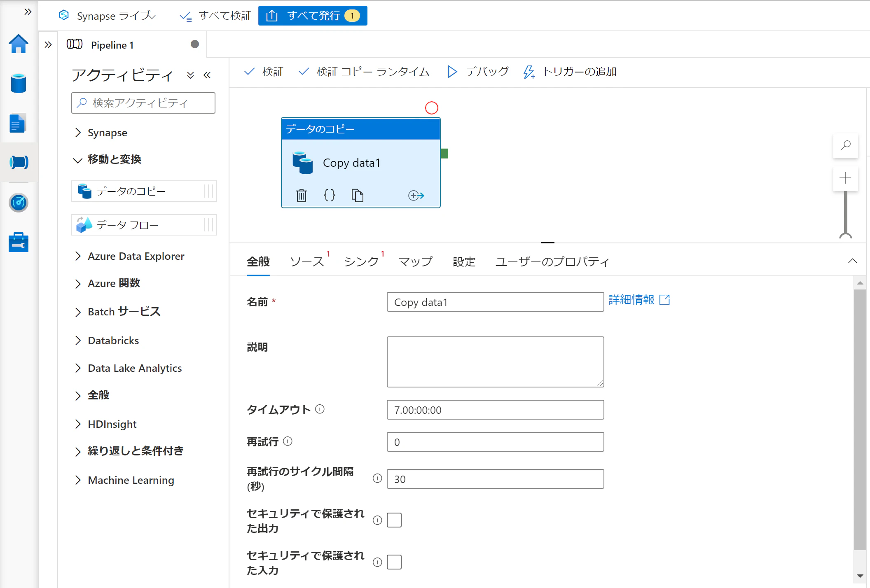Select the Copy data1 activity node
Image resolution: width=870 pixels, height=588 pixels.
point(361,163)
